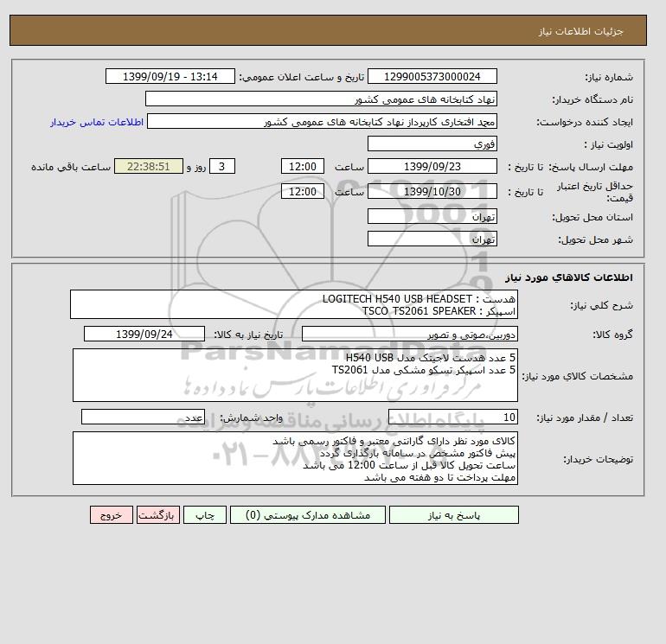Viewport: 666px width, 644px height.
Task: Click the buyer notes text area
Action: [x=295, y=458]
